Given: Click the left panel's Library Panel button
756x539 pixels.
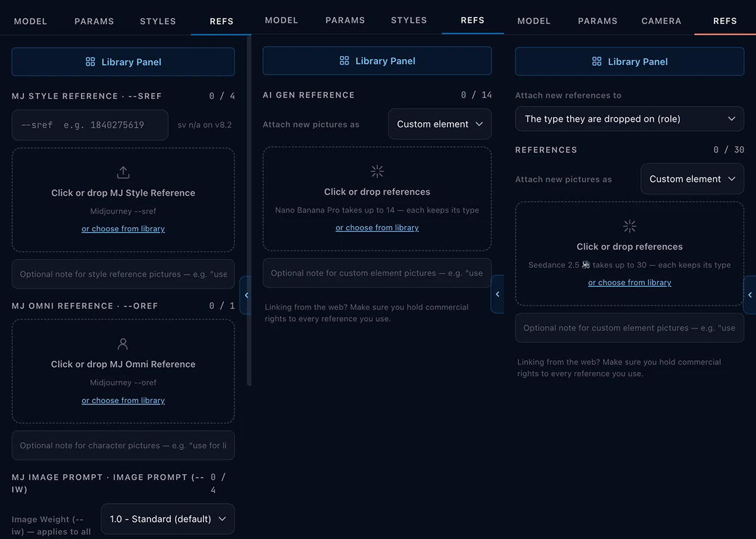Looking at the screenshot, I should click(123, 62).
